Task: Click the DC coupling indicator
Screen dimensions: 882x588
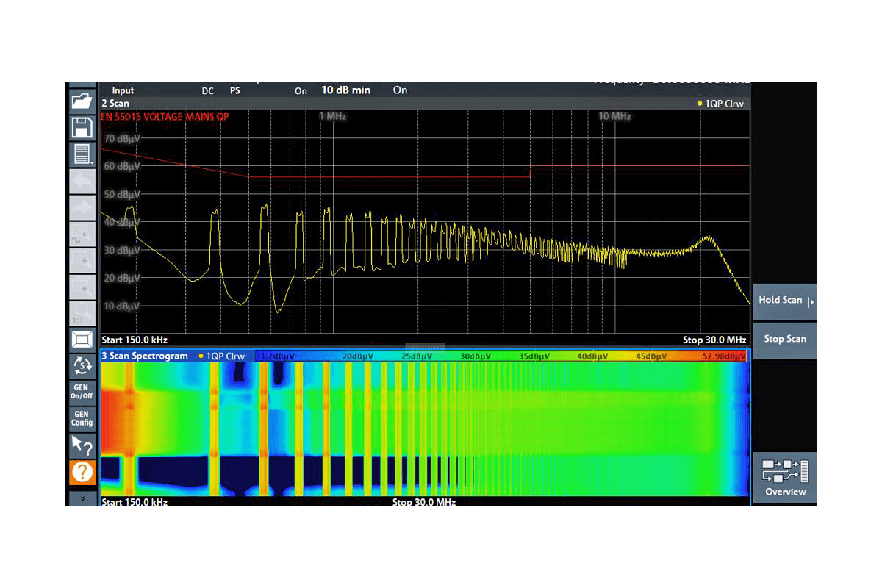Action: pyautogui.click(x=208, y=91)
